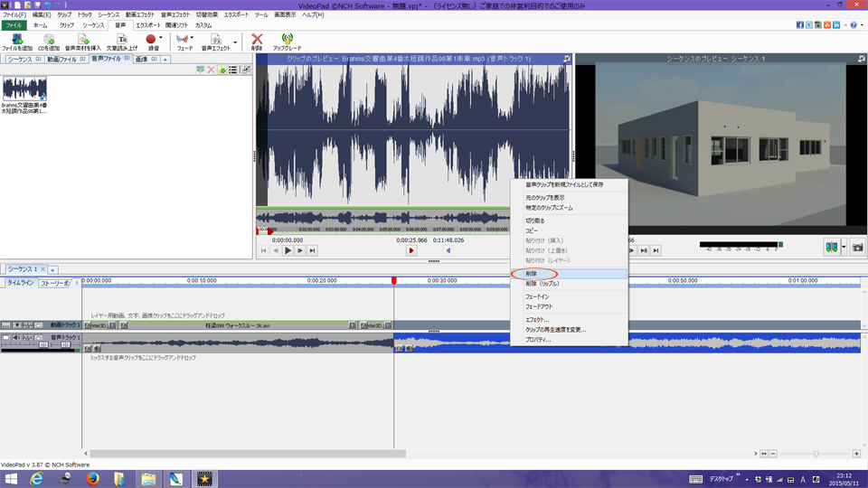Choose 削除 from the context menu
868x488 pixels.
point(569,274)
